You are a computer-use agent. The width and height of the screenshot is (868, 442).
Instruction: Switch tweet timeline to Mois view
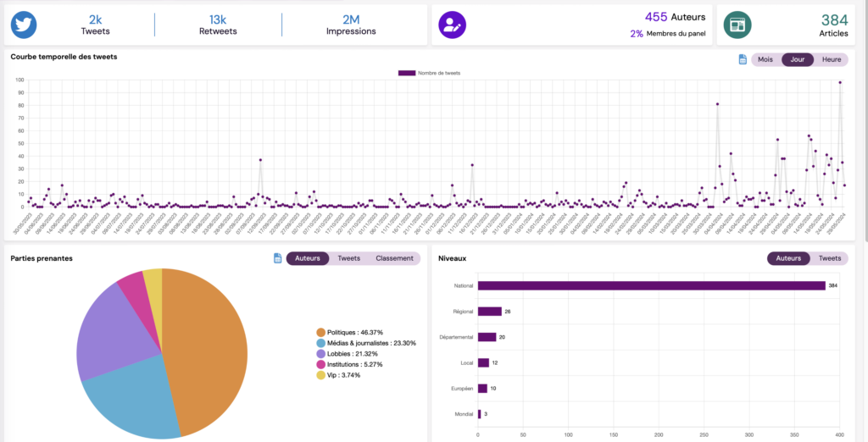point(765,59)
